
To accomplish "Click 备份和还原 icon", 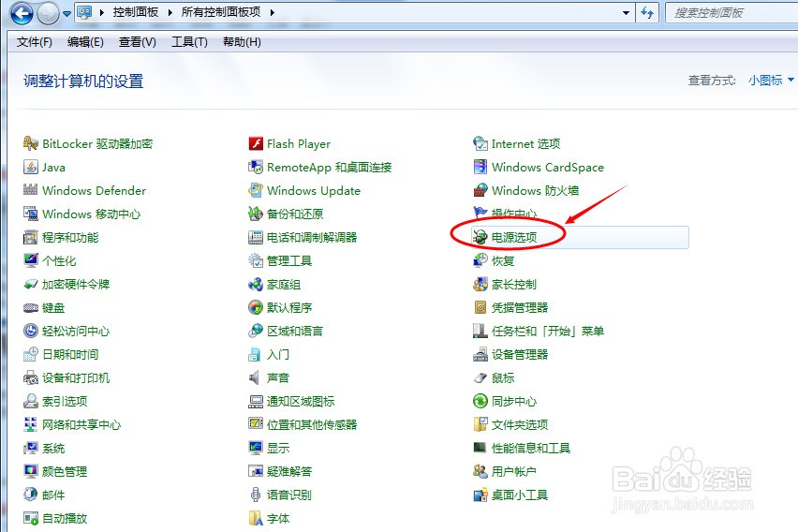I will (256, 214).
